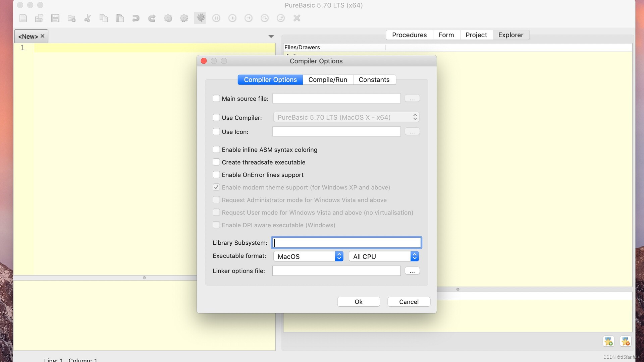
Task: Switch to the Compile/Run tab
Action: click(328, 79)
